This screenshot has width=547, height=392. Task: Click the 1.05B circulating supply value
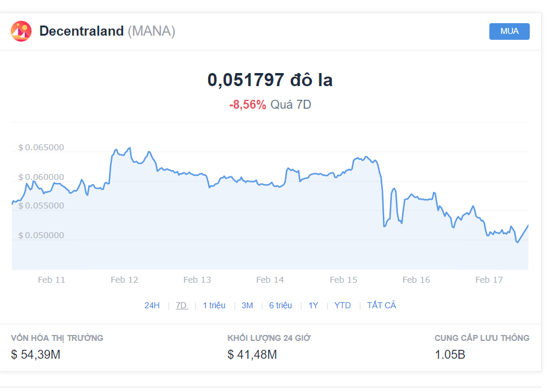(x=450, y=355)
